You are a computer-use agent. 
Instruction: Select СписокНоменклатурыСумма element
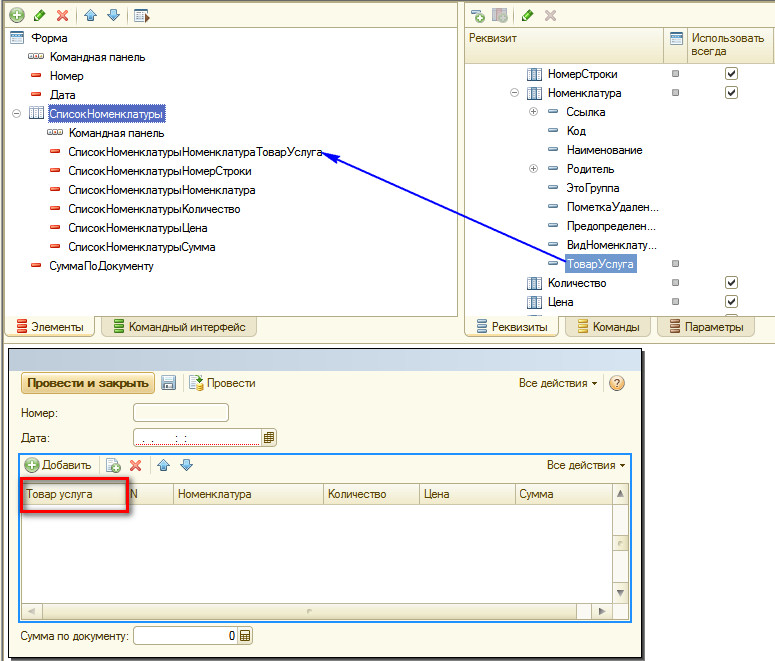142,247
